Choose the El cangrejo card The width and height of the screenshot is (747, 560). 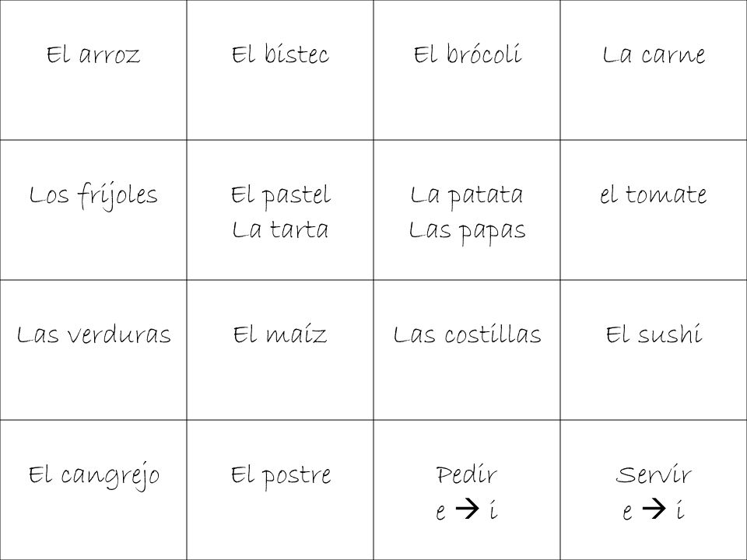[93, 490]
